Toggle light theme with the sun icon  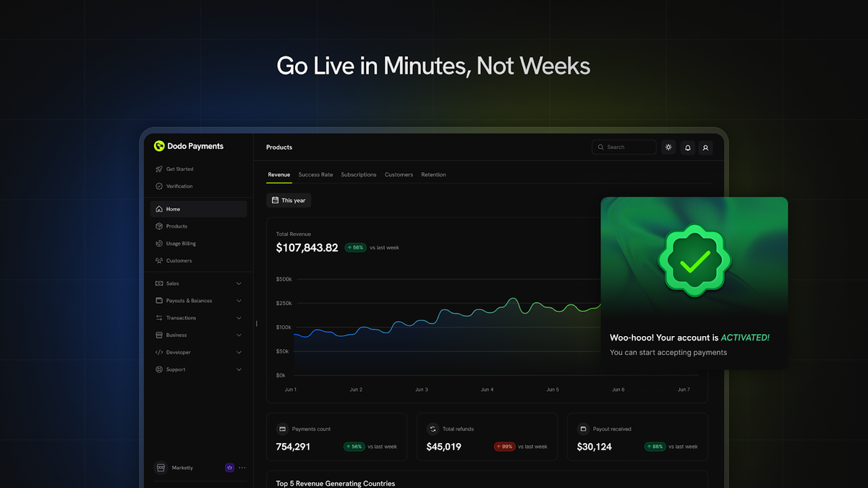(x=668, y=147)
